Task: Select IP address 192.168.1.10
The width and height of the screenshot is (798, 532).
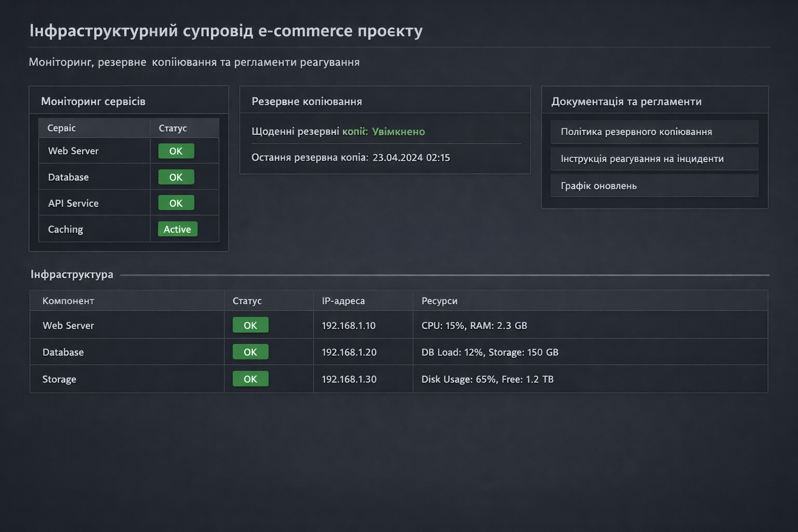Action: point(349,326)
